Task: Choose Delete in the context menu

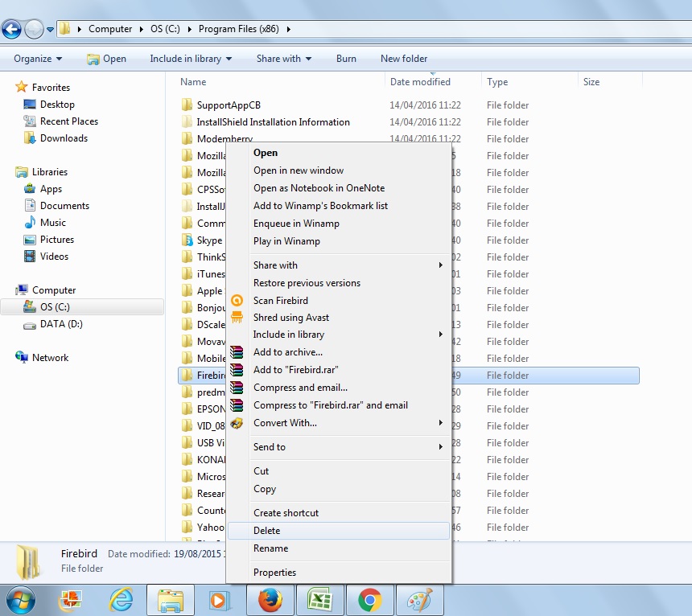Action: pyautogui.click(x=339, y=531)
